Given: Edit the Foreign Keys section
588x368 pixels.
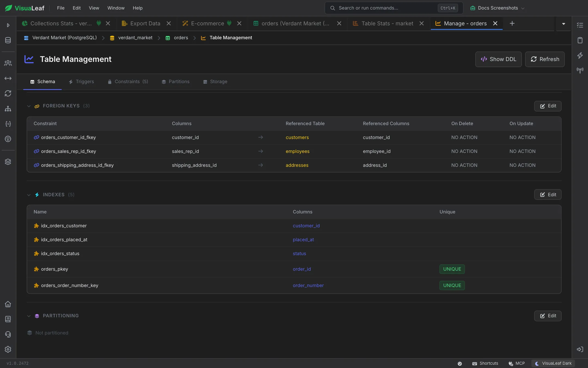Looking at the screenshot, I should click(548, 106).
